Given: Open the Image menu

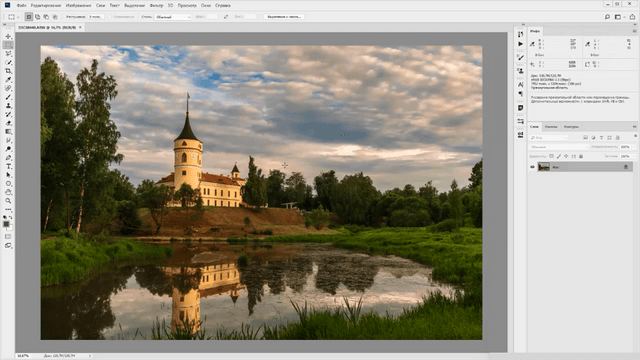Looking at the screenshot, I should click(x=78, y=5).
